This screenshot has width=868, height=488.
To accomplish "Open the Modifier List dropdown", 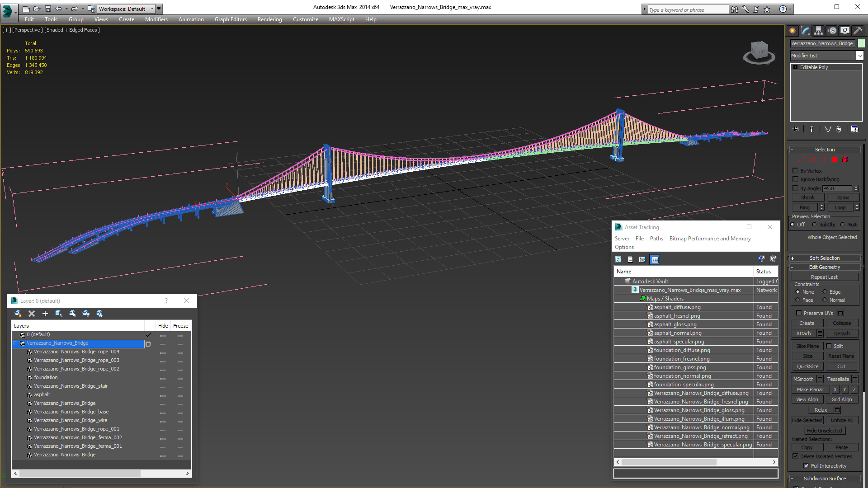I will click(859, 56).
